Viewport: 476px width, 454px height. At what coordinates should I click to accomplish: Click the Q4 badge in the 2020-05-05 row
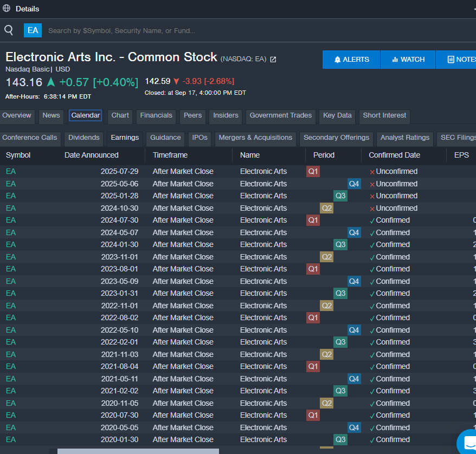point(354,427)
